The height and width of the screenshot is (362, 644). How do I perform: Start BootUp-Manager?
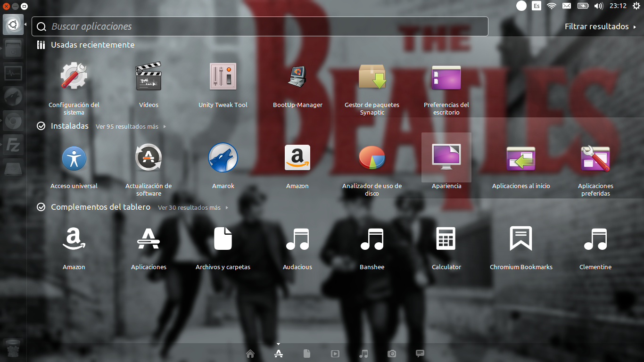[297, 77]
